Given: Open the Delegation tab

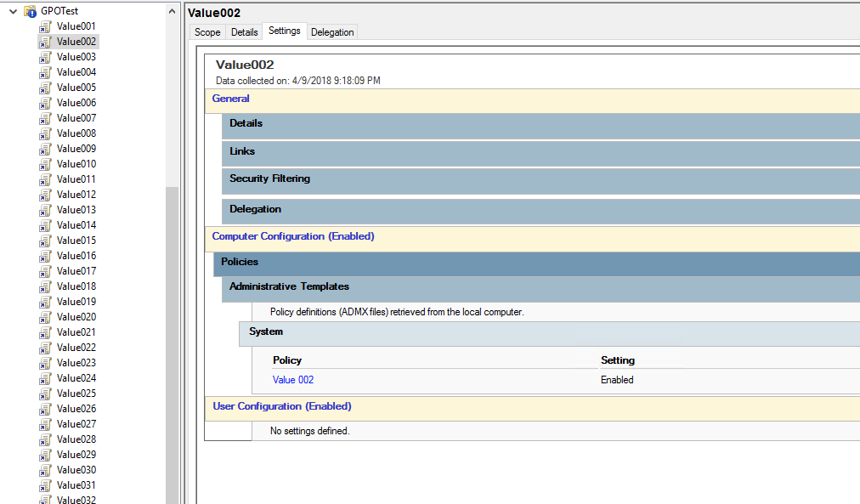Looking at the screenshot, I should point(332,32).
